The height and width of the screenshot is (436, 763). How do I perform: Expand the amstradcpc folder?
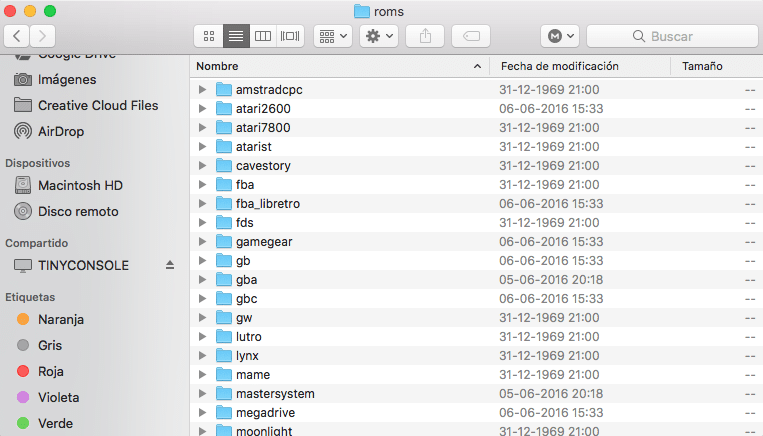coord(202,90)
